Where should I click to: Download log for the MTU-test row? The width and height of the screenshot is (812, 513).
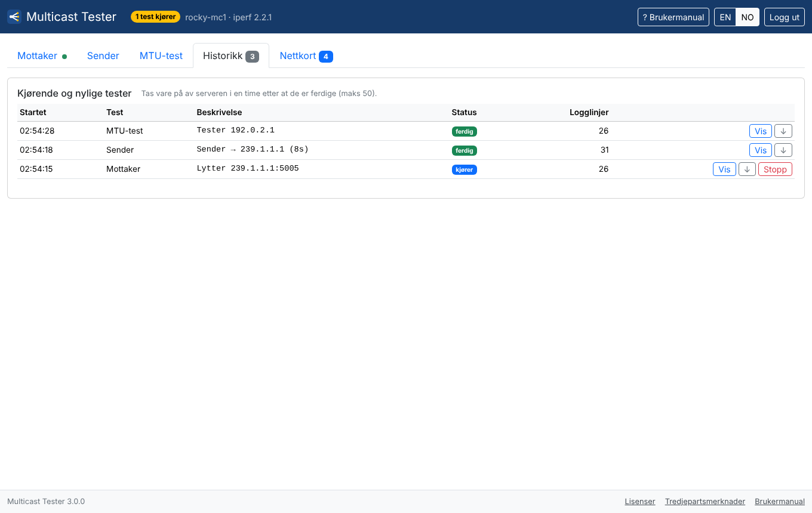(783, 131)
